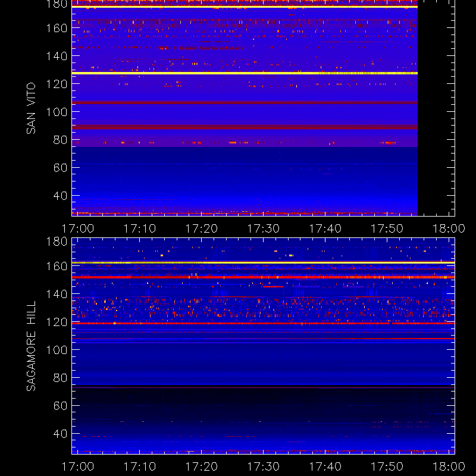Pick Sagamore Hill plot's 180 frequency label
Viewport: 476px width, 476px height.
[x=57, y=242]
